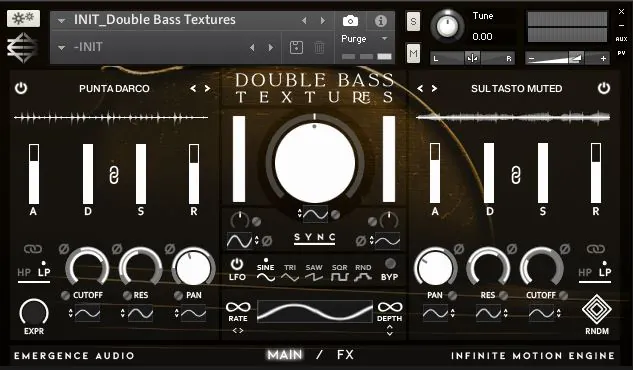Expand the INIT_Double Bass Textures dropdown arrow
This screenshot has width=633, height=370.
tap(61, 20)
